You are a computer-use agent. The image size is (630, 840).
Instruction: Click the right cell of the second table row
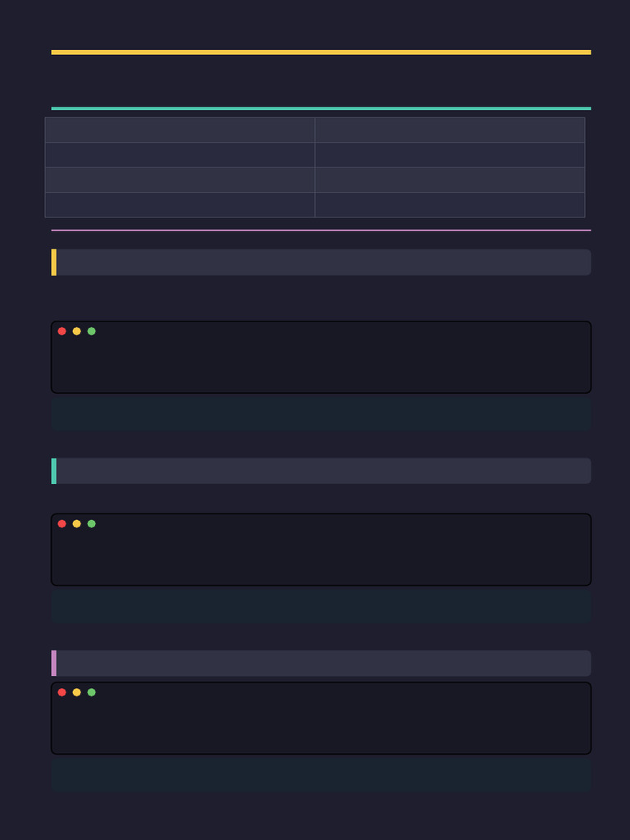(x=450, y=155)
